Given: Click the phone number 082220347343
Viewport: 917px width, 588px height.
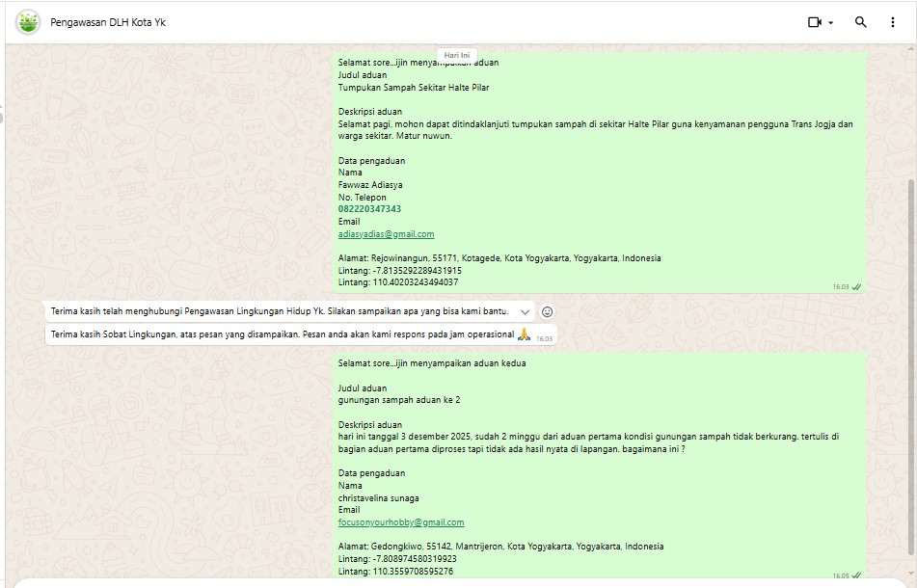Looking at the screenshot, I should click(369, 209).
